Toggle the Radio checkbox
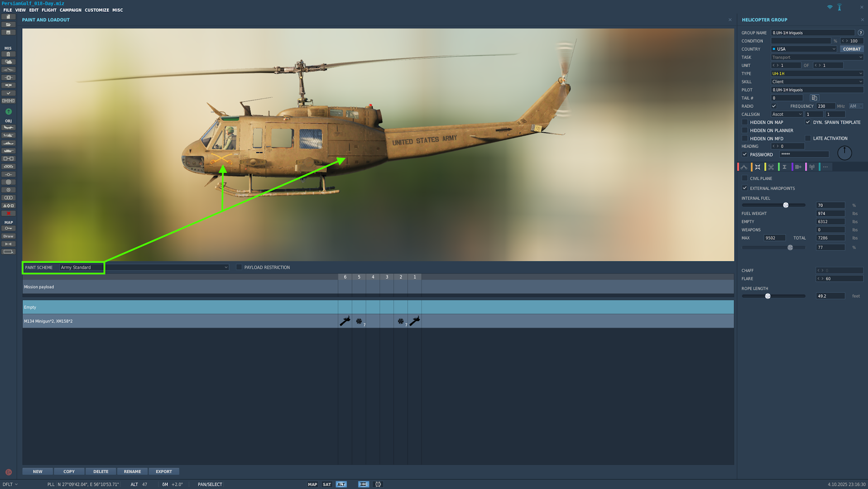868x489 pixels. (774, 106)
